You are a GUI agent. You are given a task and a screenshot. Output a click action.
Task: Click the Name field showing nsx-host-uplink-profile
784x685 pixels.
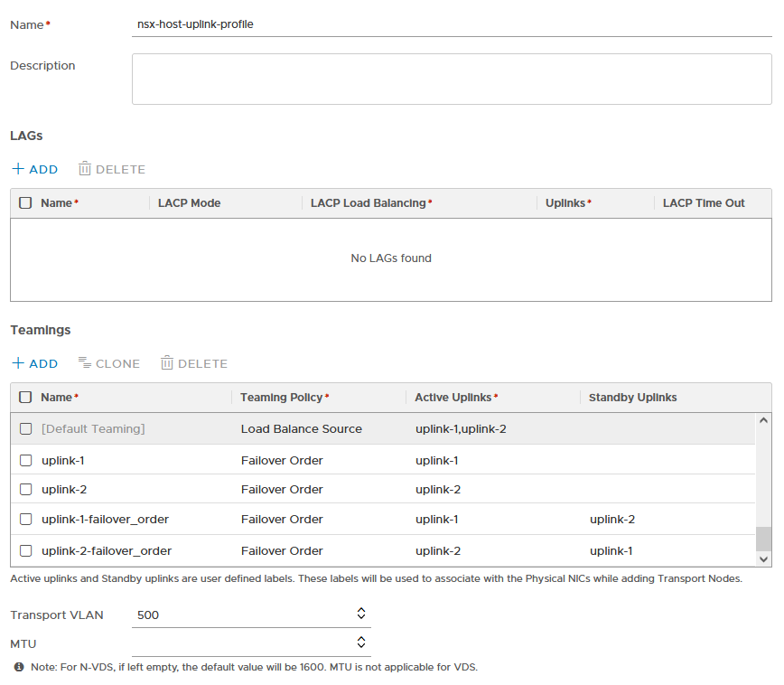pos(271,24)
